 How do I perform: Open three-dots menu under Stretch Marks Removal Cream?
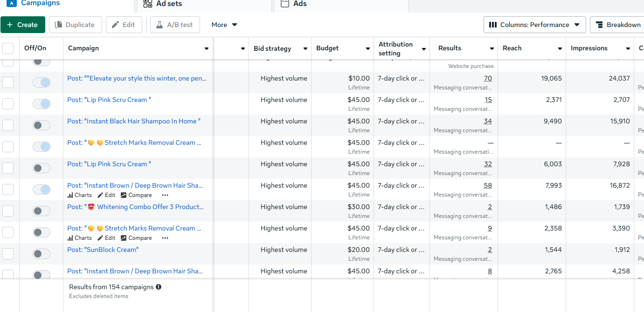[165, 238]
